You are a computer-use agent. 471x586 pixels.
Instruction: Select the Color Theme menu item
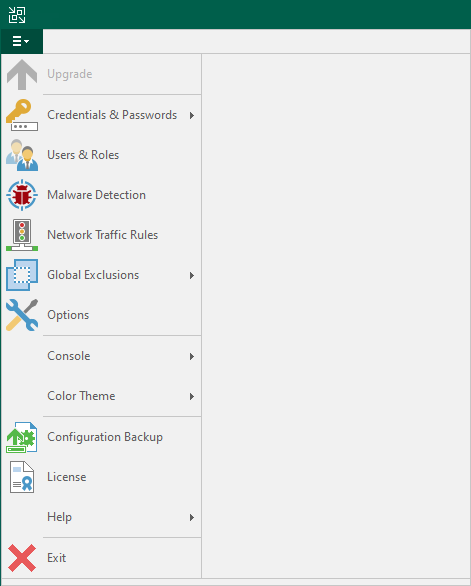coord(81,396)
